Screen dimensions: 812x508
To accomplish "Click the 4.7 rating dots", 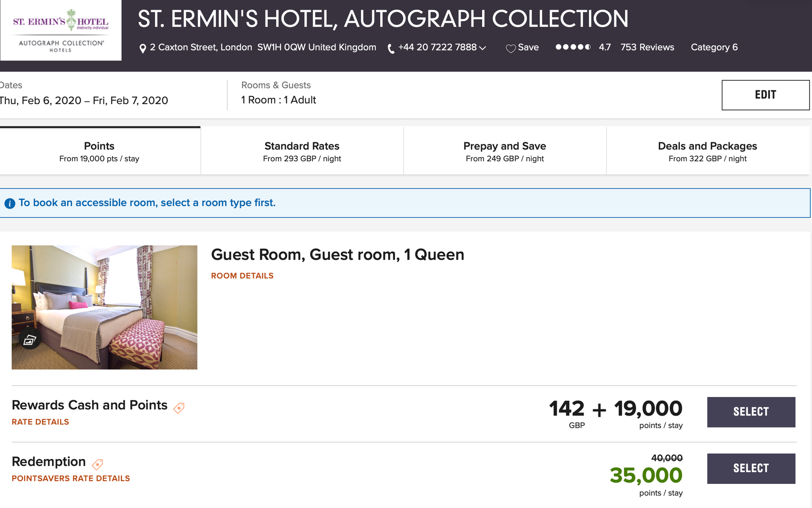I will click(573, 47).
